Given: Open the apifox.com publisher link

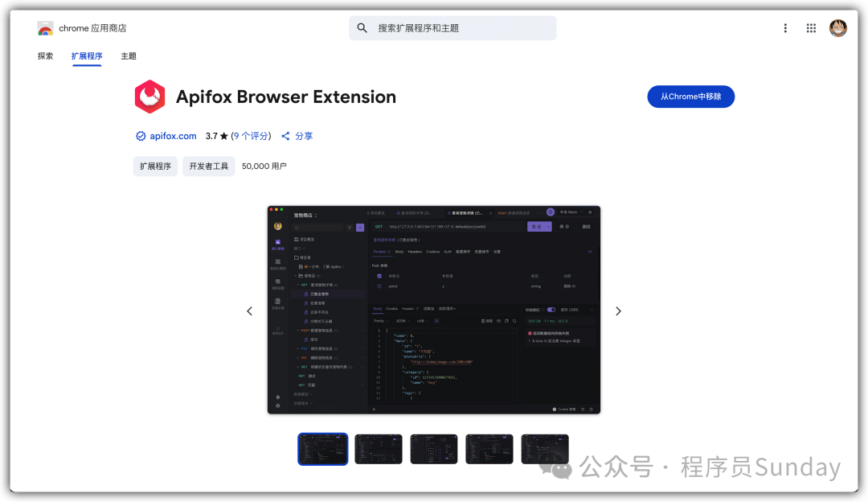Looking at the screenshot, I should (173, 136).
